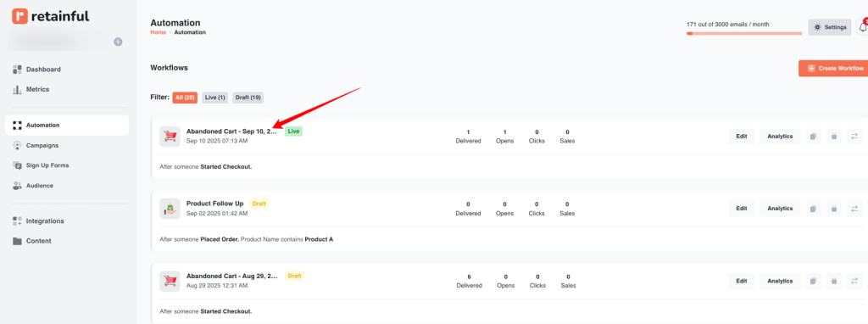Duplicate the Abandoned Cart Sep 10 workflow
This screenshot has height=324, width=868.
pos(813,137)
